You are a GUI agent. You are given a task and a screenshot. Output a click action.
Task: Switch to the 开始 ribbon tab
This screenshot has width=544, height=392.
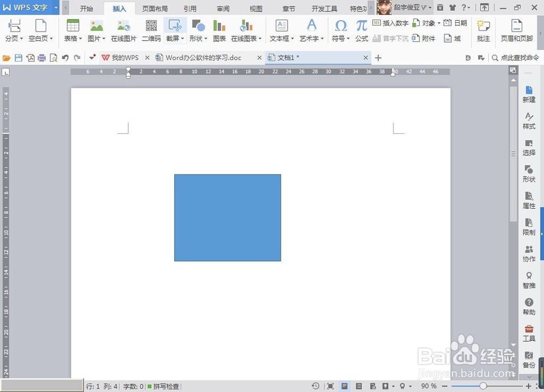click(x=86, y=9)
